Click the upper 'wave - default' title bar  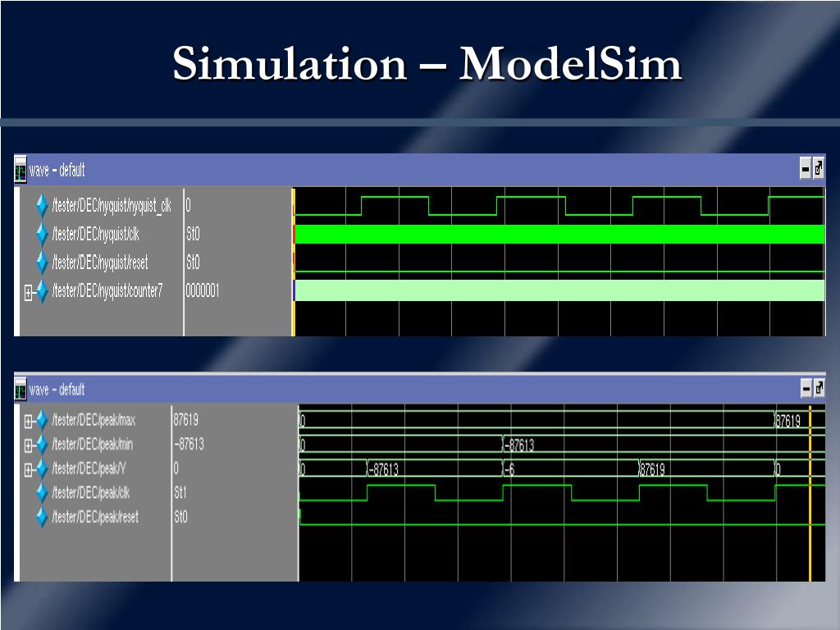[x=419, y=170]
